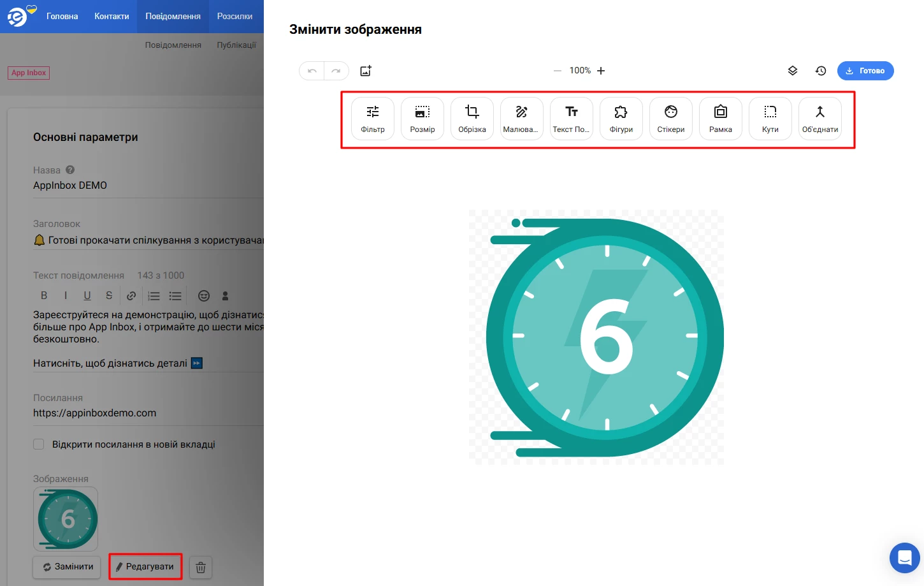Viewport: 924px width, 586px height.
Task: Undo the last image edit
Action: coord(312,71)
